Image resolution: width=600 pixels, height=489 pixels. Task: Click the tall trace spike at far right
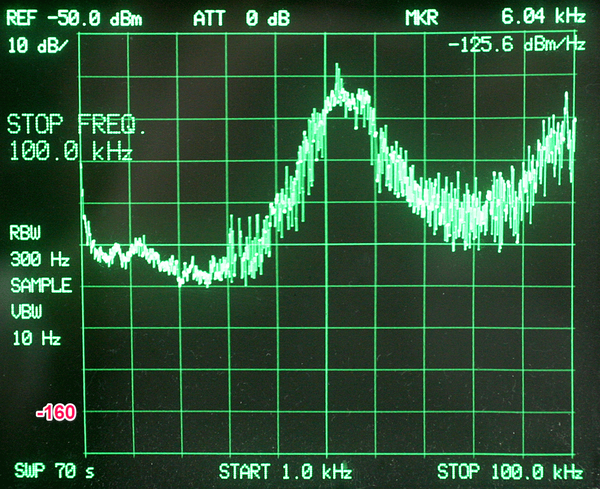coord(567,97)
